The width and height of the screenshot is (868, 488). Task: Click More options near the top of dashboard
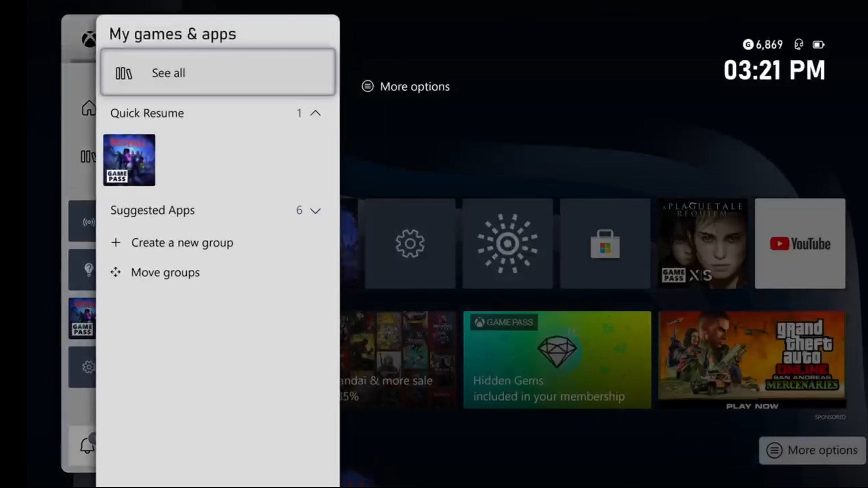pyautogui.click(x=405, y=87)
